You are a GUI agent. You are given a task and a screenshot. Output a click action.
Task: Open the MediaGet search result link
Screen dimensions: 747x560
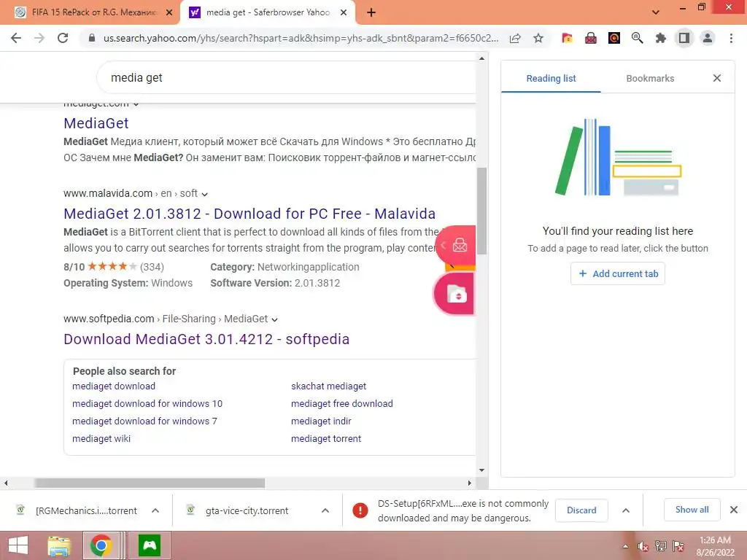[x=96, y=123]
